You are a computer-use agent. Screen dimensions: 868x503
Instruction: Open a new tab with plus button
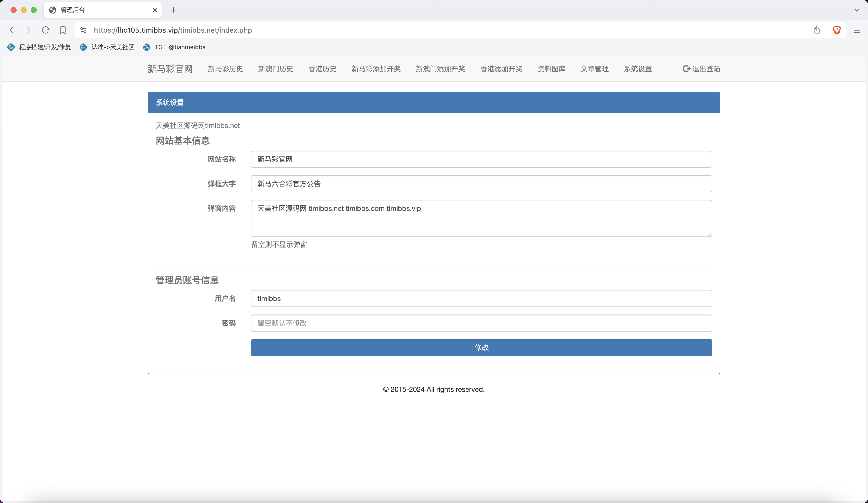coord(173,10)
